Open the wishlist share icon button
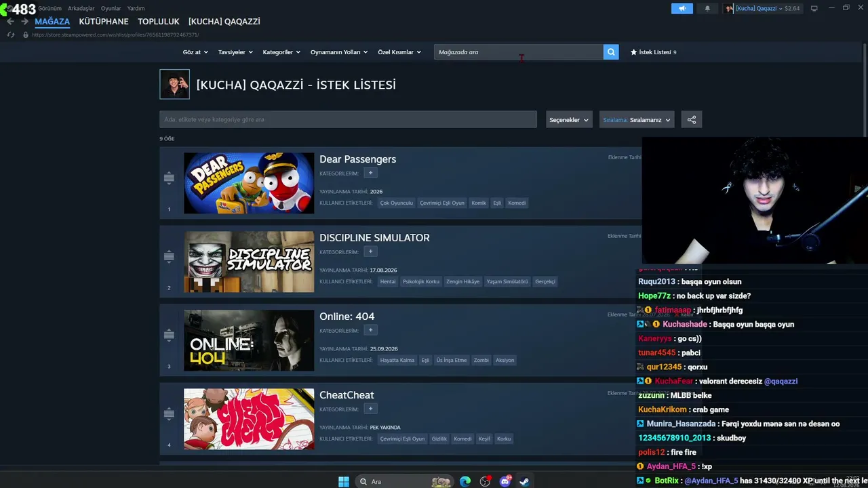This screenshot has width=868, height=488. [x=692, y=120]
